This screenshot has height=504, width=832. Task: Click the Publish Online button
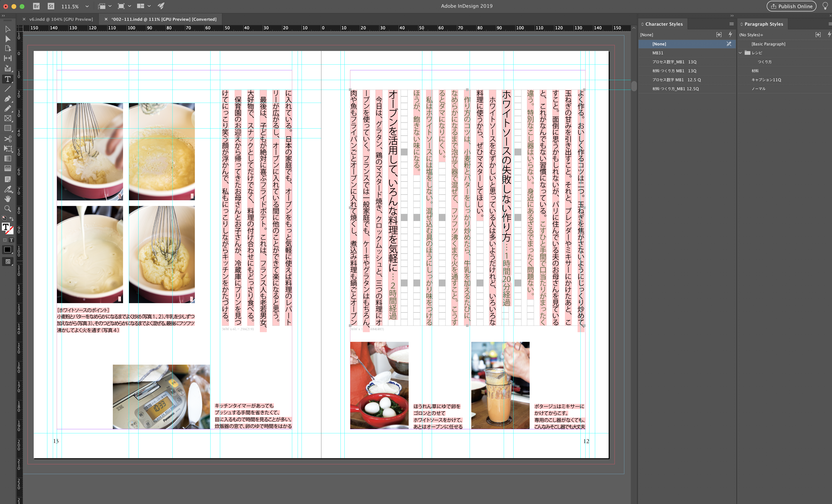click(x=791, y=6)
